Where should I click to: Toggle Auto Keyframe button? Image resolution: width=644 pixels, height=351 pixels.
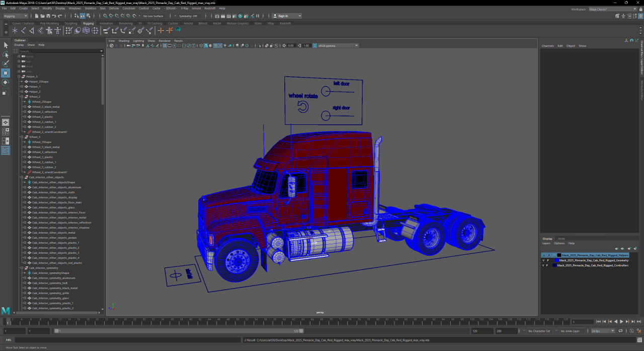click(632, 331)
